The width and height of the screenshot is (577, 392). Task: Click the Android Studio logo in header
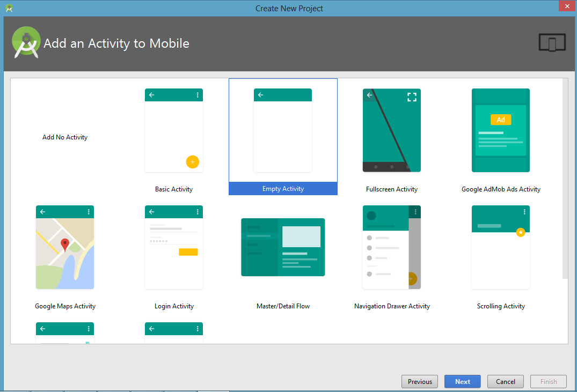click(26, 42)
